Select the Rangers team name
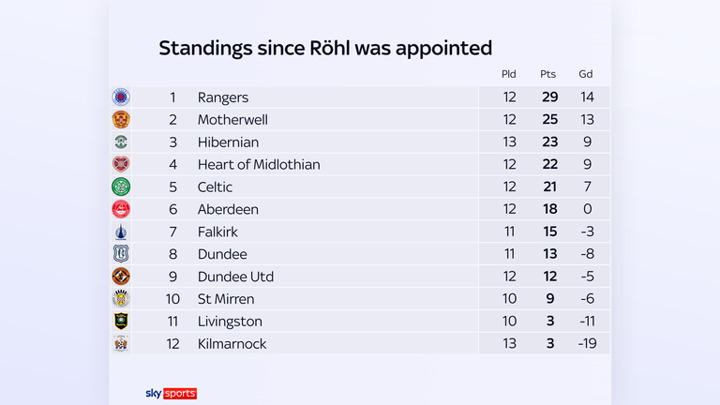Image resolution: width=720 pixels, height=405 pixels. coord(223,98)
